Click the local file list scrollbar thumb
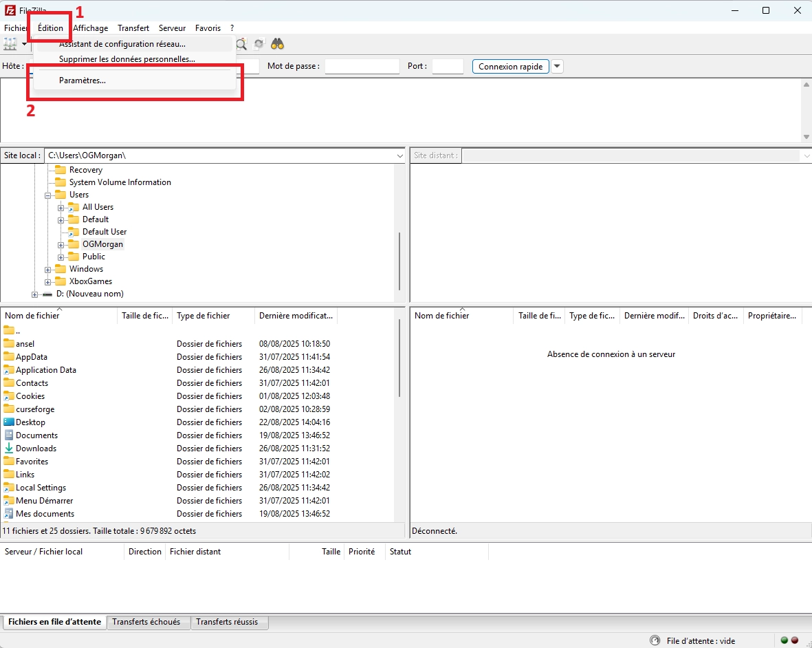Viewport: 812px width, 648px height. coord(399,358)
